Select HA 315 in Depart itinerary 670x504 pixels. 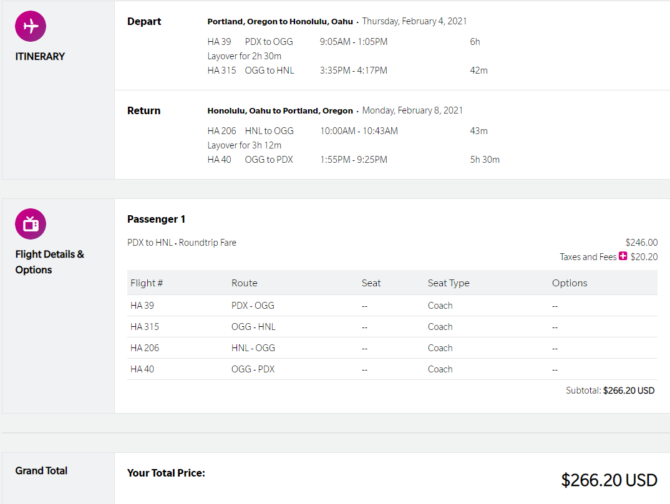click(221, 70)
